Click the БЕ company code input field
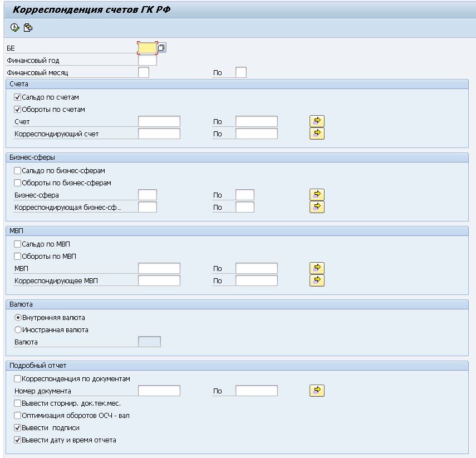The width and height of the screenshot is (476, 458). pyautogui.click(x=148, y=48)
